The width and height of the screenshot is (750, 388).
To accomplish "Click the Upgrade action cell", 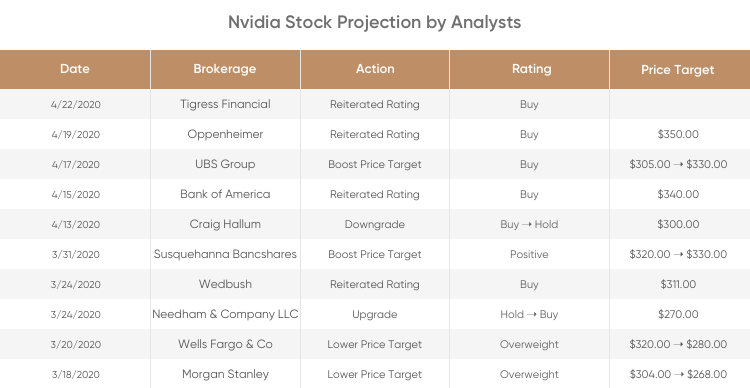I will 375,314.
